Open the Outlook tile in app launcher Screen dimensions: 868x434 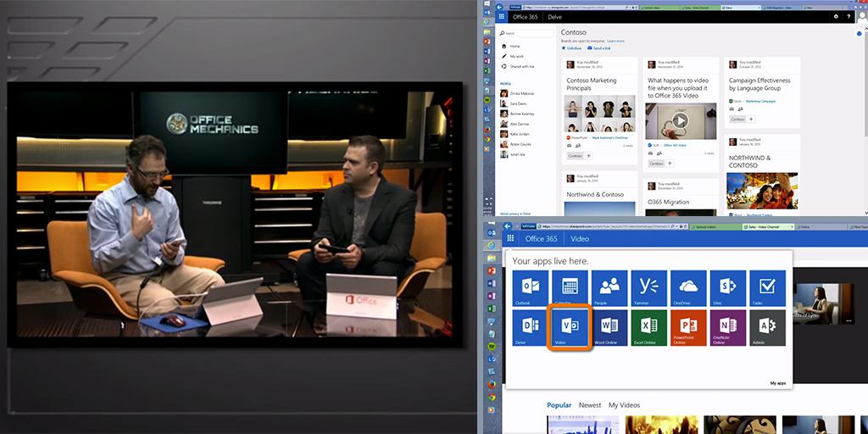click(531, 288)
